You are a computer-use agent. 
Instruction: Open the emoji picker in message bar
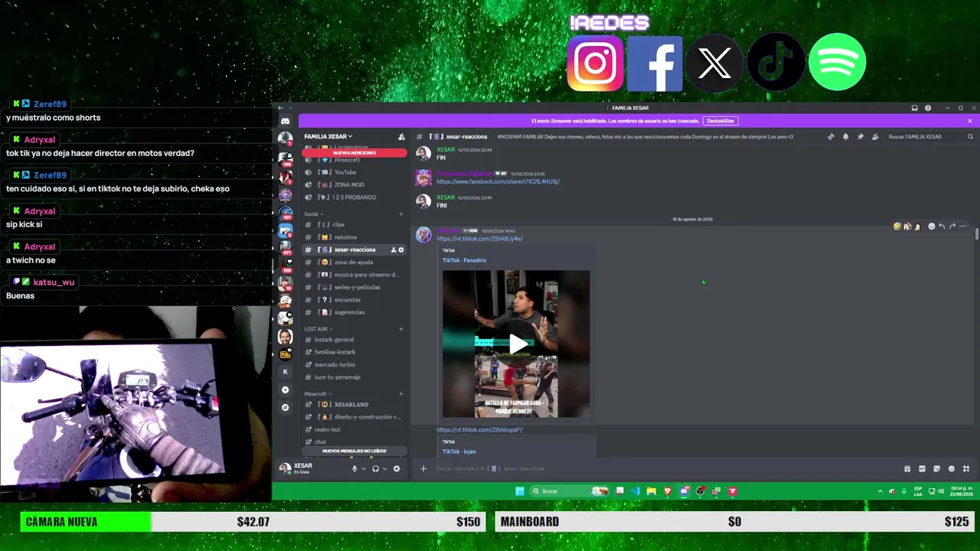952,468
